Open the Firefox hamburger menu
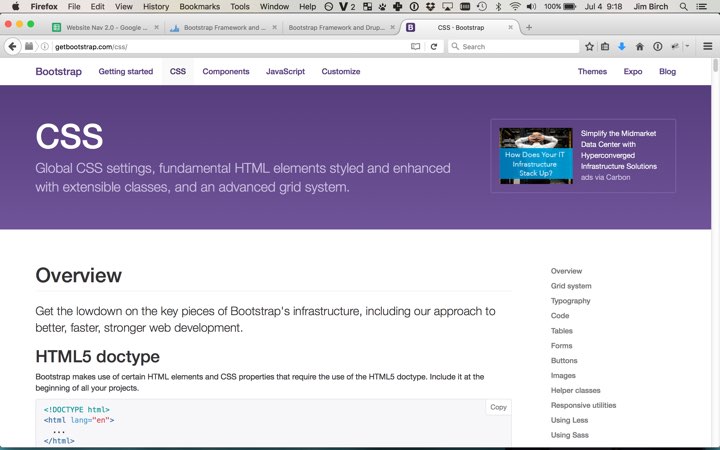 708,46
